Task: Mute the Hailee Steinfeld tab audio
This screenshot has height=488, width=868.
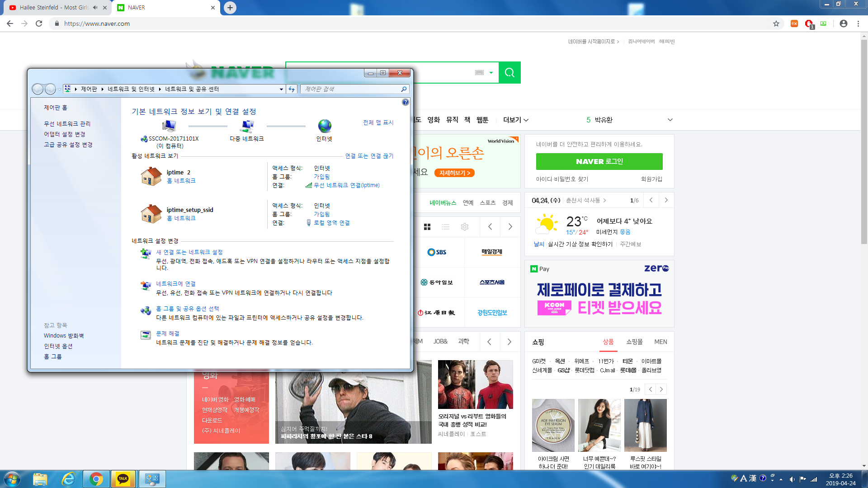Action: (x=95, y=8)
